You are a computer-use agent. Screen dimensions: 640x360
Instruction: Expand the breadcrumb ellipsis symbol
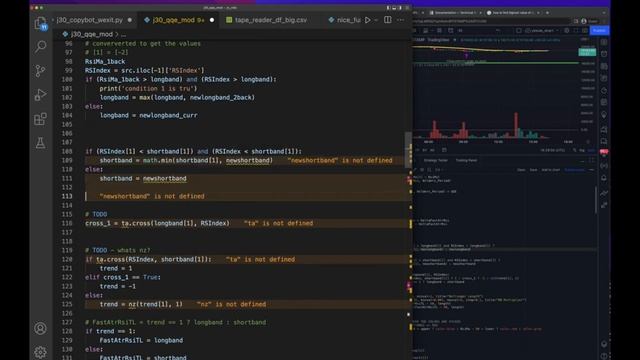tap(123, 35)
